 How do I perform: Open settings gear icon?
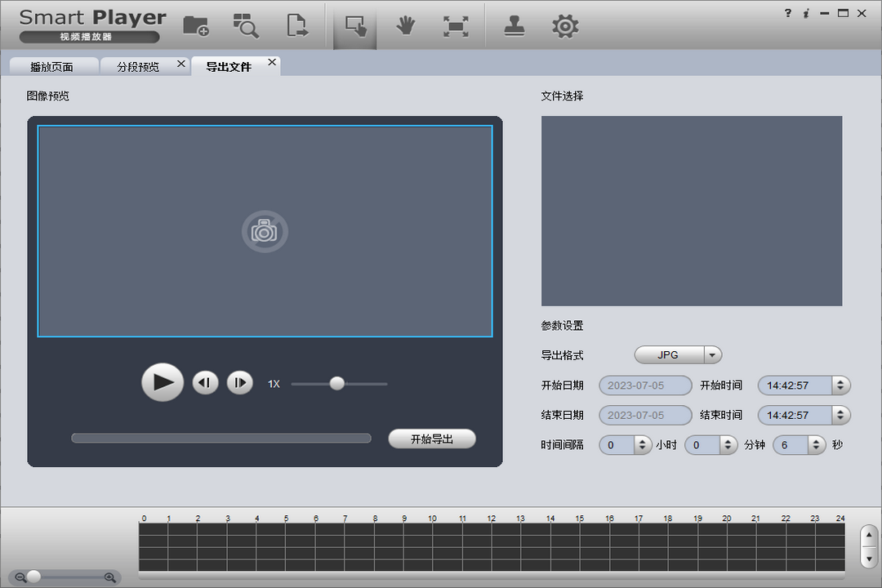[565, 26]
